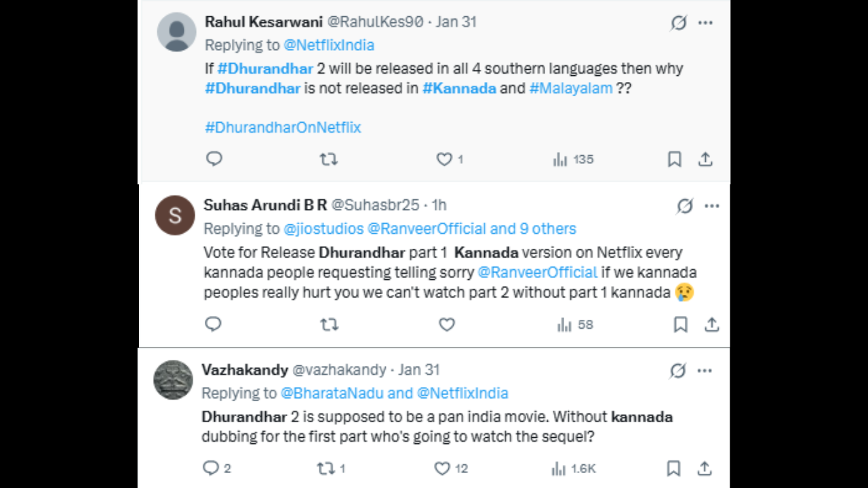Bookmark Rahul Kesarwani's tweet

674,159
